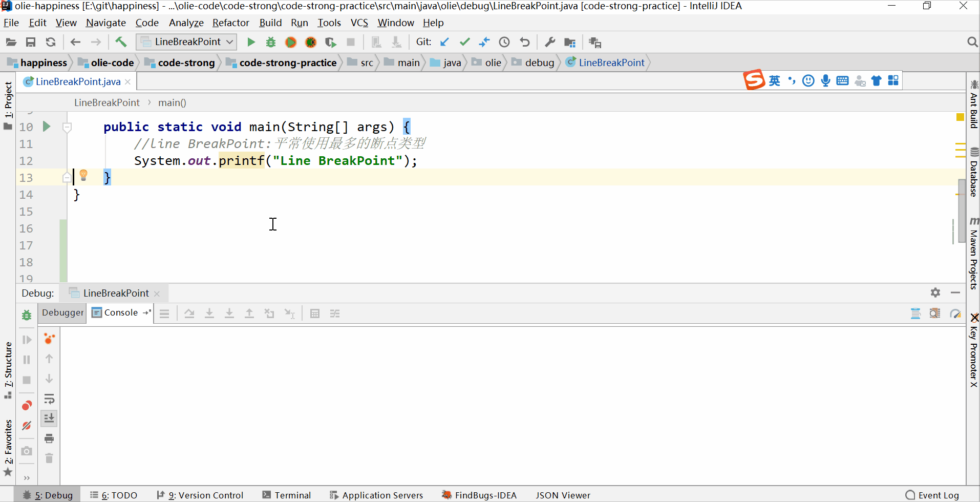This screenshot has width=980, height=502.
Task: View all breakpoints in debug panel
Action: pyautogui.click(x=27, y=405)
